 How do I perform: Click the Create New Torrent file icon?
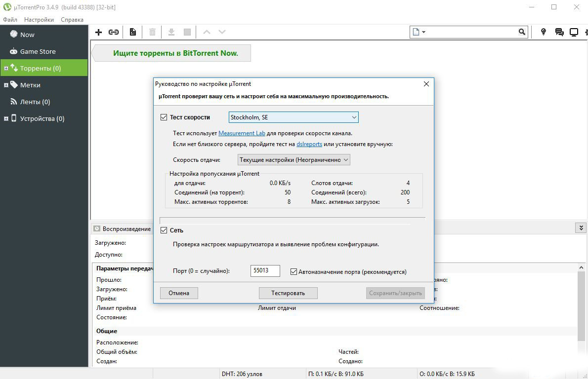133,32
